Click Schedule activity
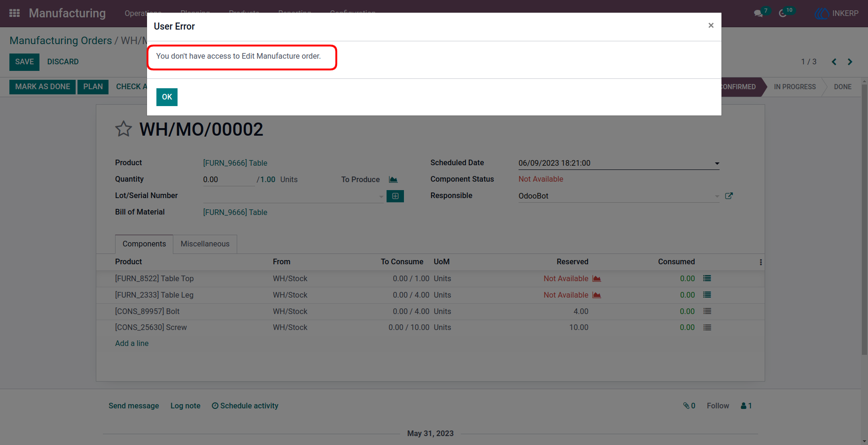The height and width of the screenshot is (445, 868). [x=245, y=406]
